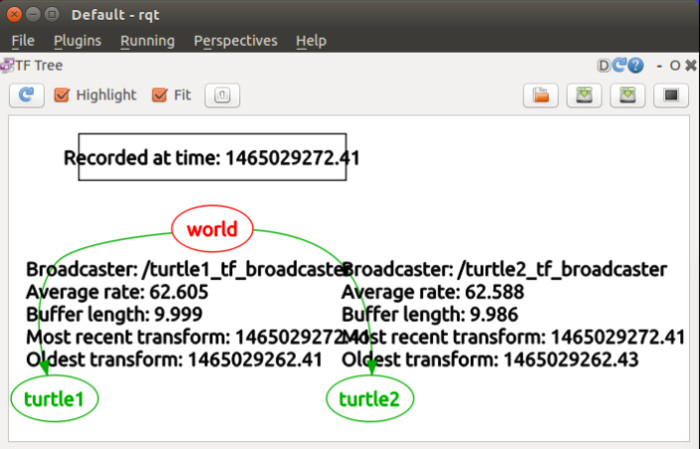Click the Refresh TF tree button
Image resolution: width=700 pixels, height=449 pixels.
point(27,95)
